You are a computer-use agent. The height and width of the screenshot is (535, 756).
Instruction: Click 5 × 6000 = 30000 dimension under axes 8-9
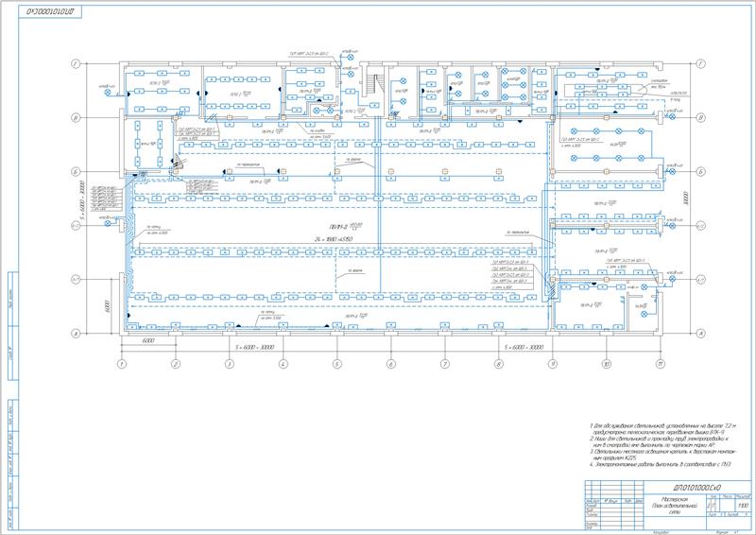pos(524,347)
